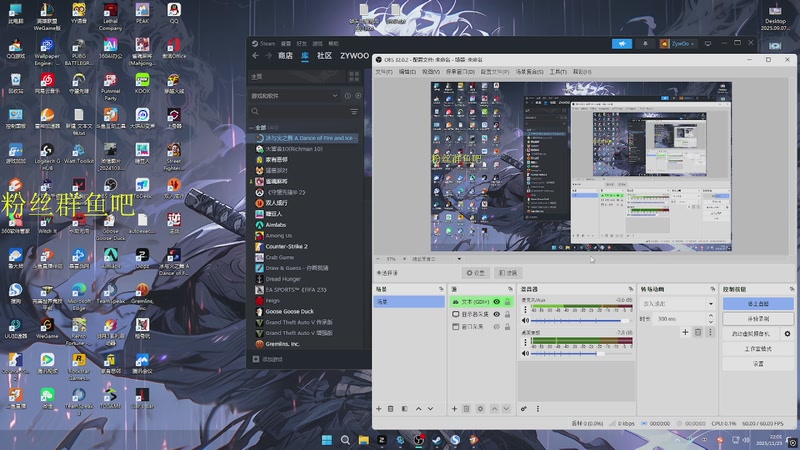
Task: Move source down in Sources panel
Action: click(506, 409)
